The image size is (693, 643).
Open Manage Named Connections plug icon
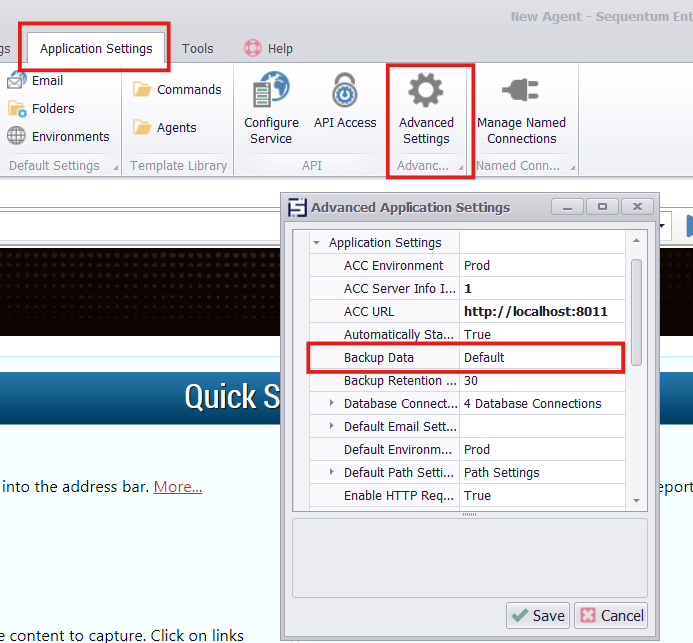(x=520, y=92)
